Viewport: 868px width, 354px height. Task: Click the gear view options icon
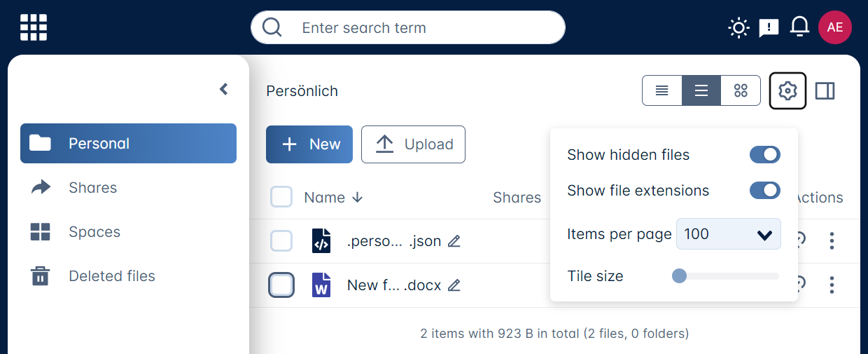(x=787, y=91)
